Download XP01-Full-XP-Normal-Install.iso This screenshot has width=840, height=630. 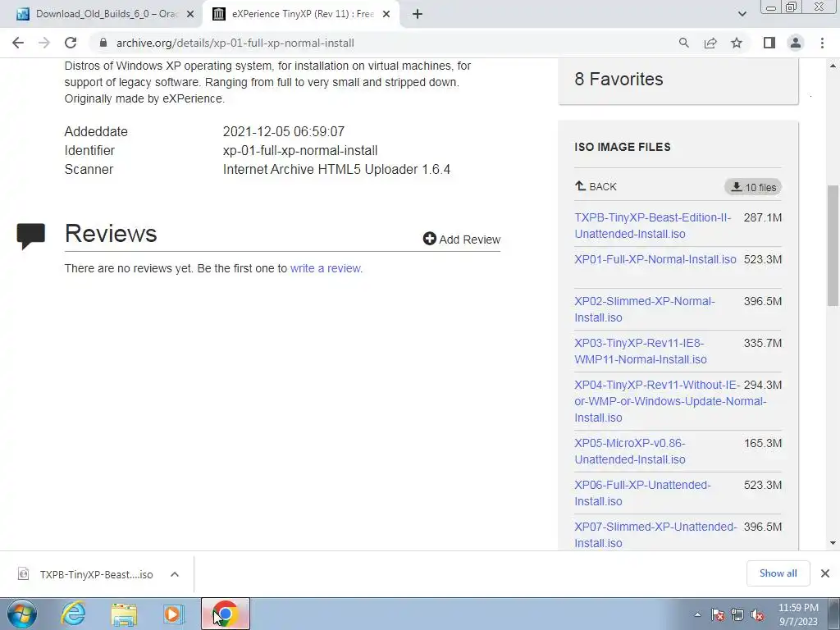click(x=655, y=259)
